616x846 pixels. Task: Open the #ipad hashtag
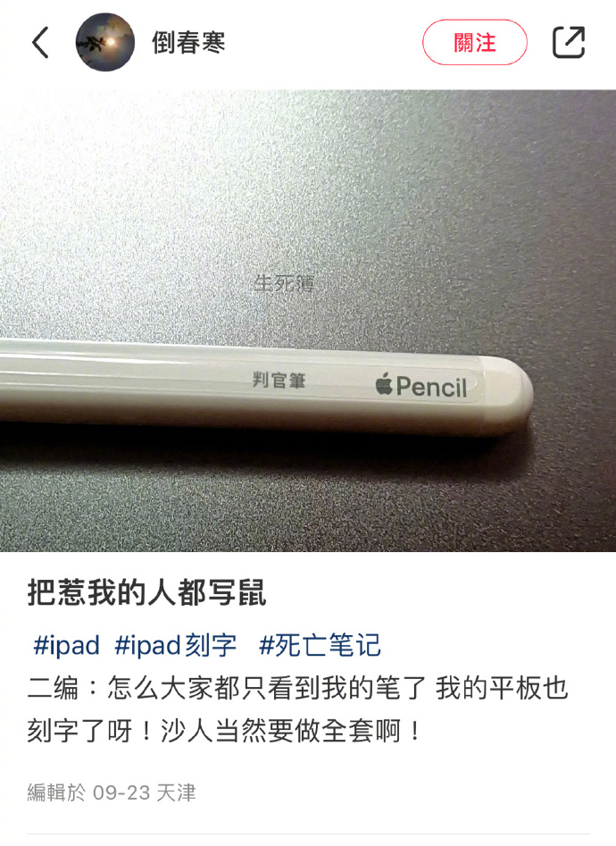click(x=66, y=645)
